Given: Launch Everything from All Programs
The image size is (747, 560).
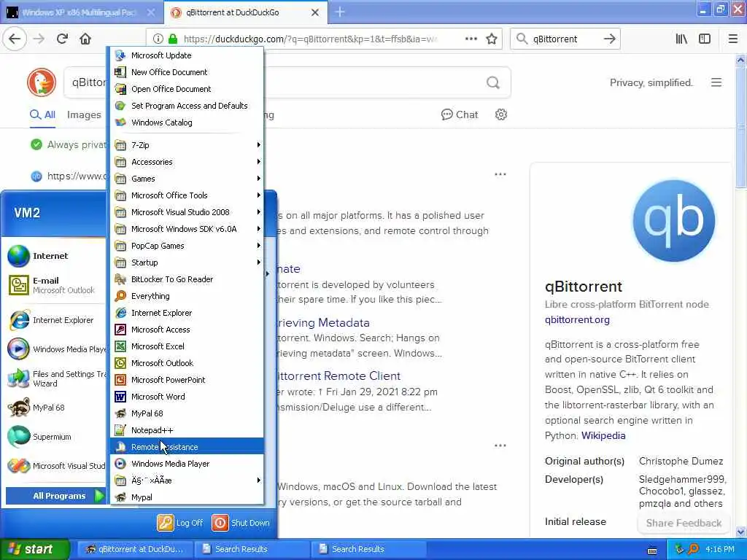Looking at the screenshot, I should click(187, 296).
